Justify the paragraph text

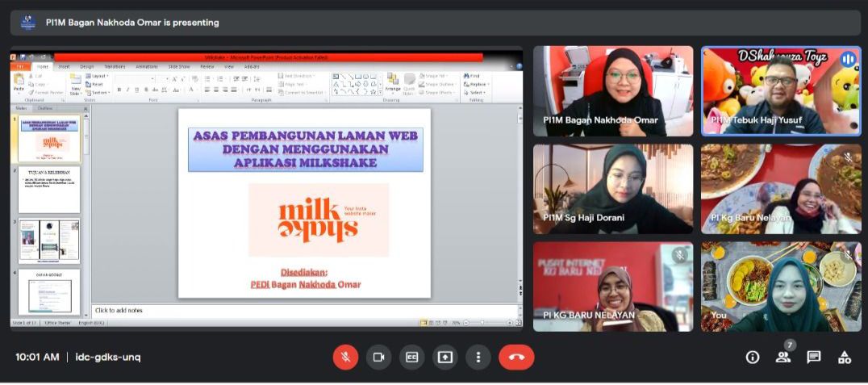(234, 90)
